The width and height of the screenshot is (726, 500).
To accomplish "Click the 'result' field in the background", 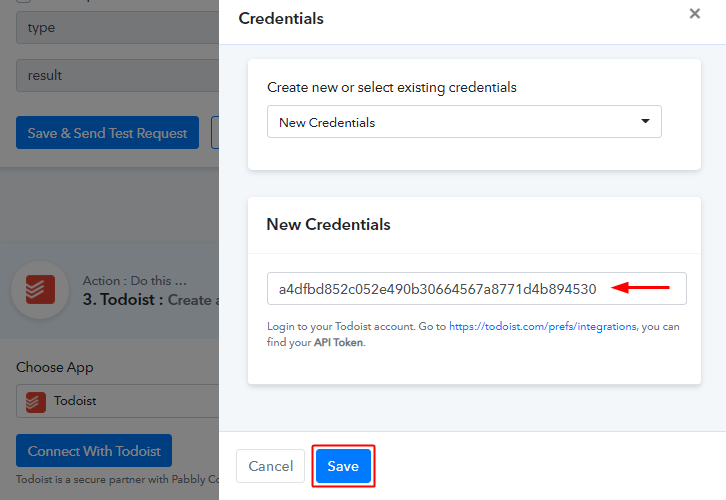I will (x=118, y=75).
